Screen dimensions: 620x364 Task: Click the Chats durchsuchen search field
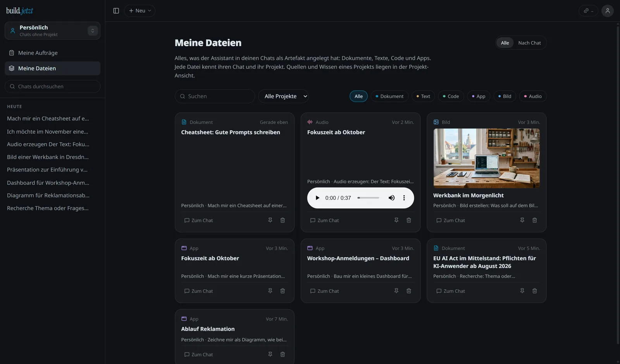tap(52, 86)
